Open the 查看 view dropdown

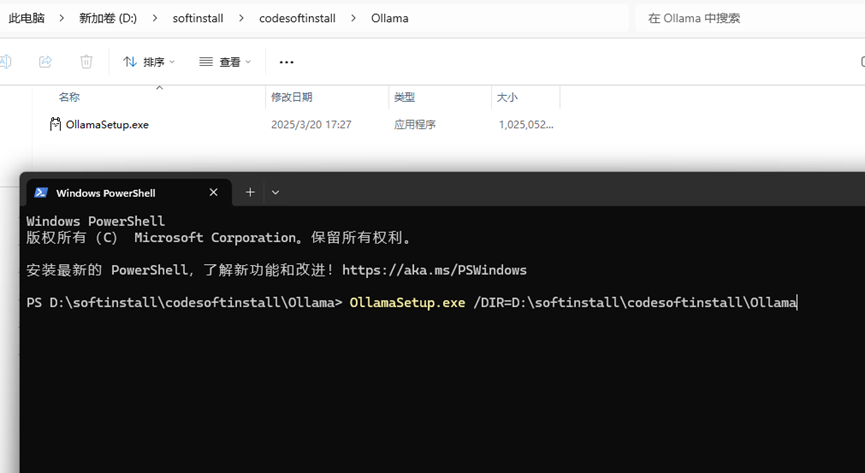225,62
